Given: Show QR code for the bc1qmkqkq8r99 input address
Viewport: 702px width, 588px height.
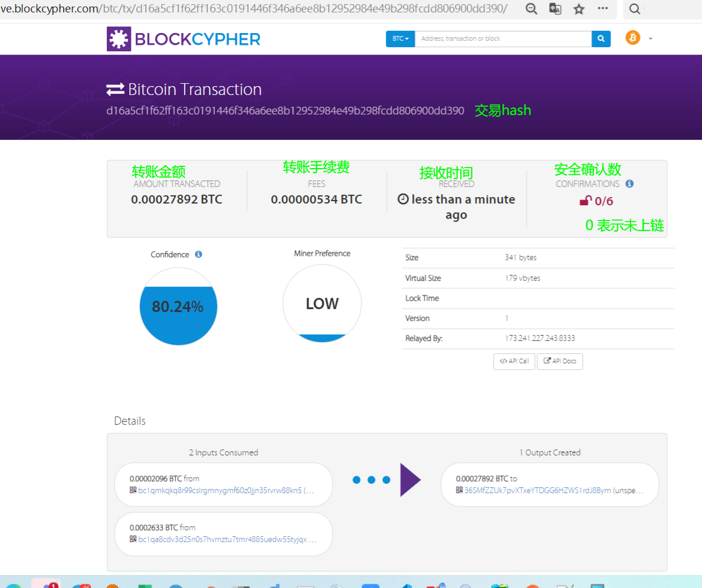Looking at the screenshot, I should pyautogui.click(x=133, y=490).
